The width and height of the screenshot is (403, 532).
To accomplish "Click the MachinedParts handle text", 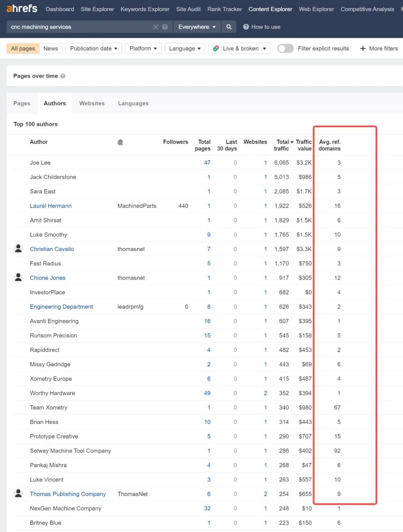I will (137, 206).
